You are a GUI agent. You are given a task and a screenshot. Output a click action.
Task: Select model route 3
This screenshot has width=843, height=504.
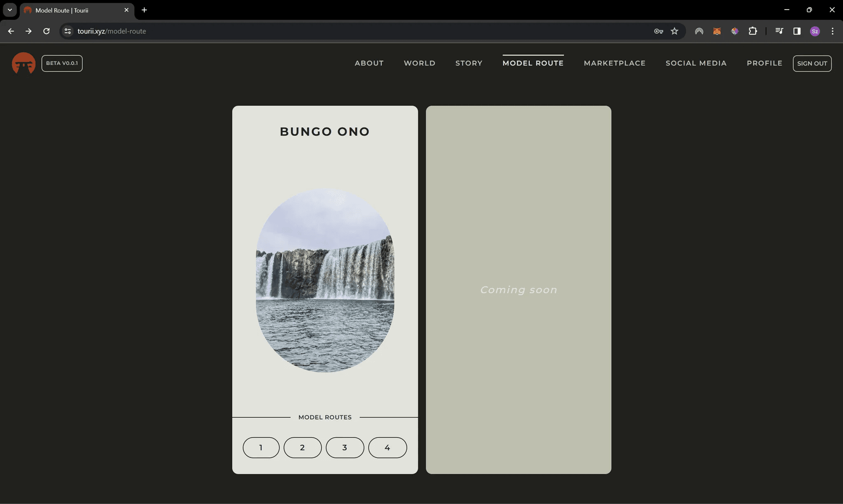coord(345,447)
